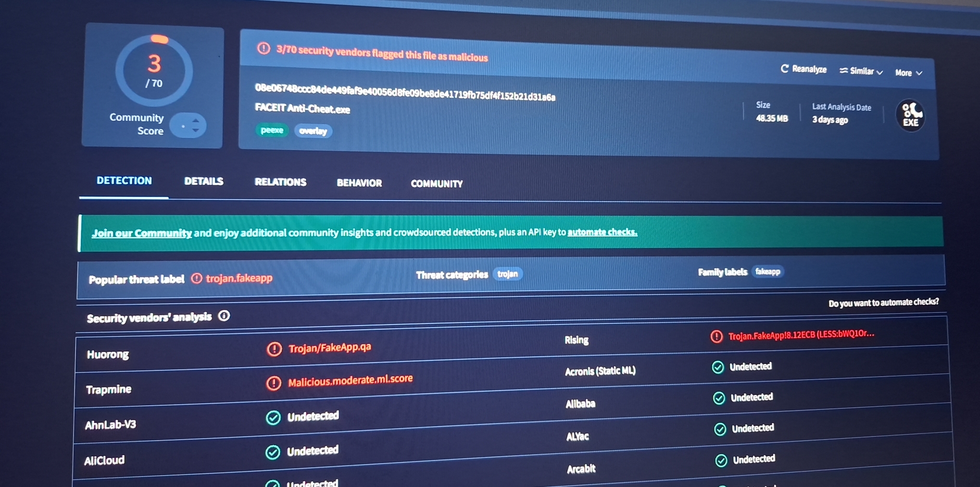Screen dimensions: 980x487
Task: Click the trojan threat category tag
Action: [x=508, y=274]
